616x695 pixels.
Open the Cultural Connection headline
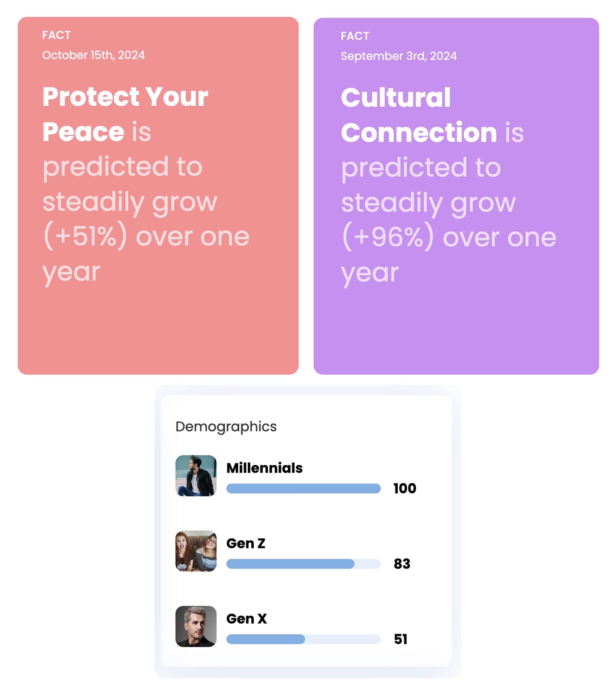point(419,115)
